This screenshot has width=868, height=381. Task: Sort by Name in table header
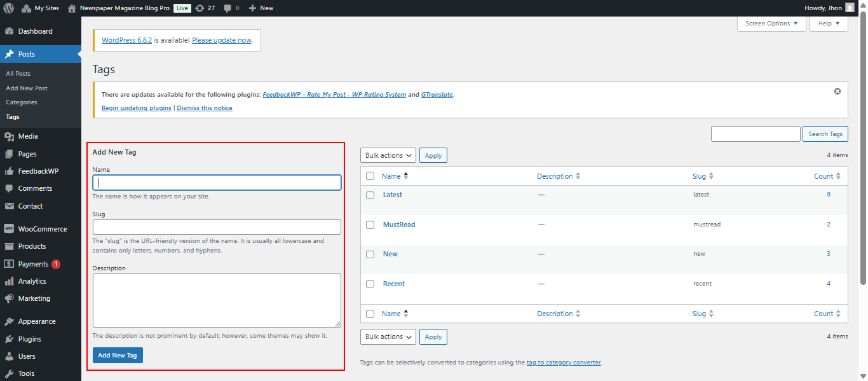click(395, 176)
